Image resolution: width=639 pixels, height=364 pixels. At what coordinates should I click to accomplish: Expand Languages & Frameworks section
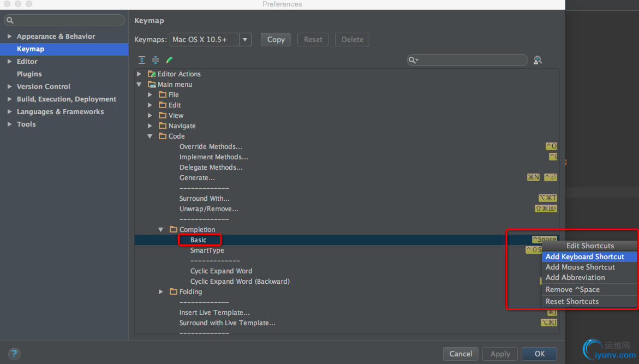pos(9,111)
